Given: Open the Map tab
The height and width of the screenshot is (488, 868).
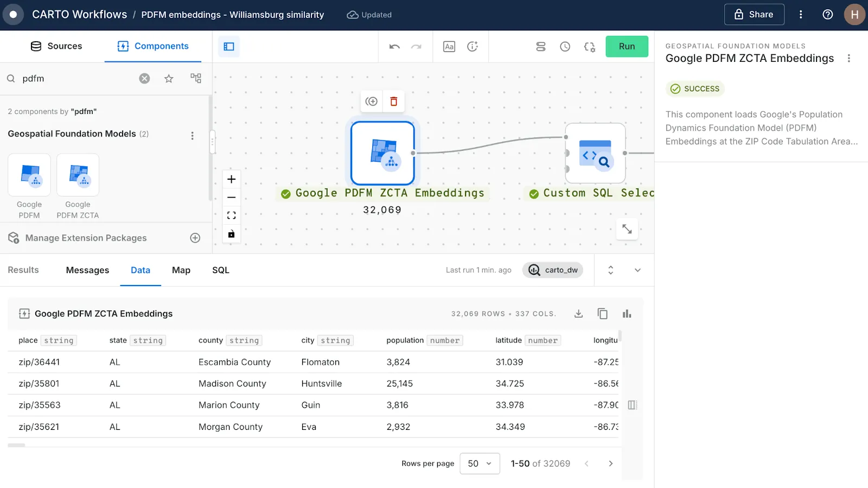Looking at the screenshot, I should (181, 270).
